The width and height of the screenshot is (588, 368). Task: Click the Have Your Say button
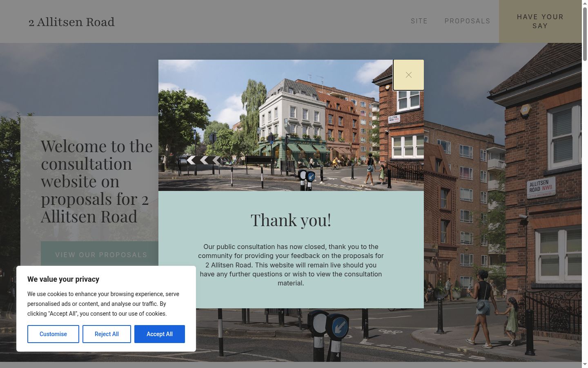(x=540, y=21)
